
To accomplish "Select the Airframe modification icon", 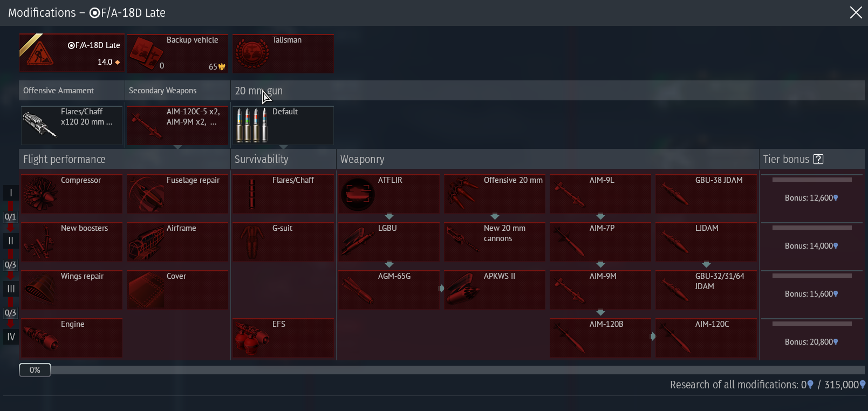I will [x=146, y=242].
